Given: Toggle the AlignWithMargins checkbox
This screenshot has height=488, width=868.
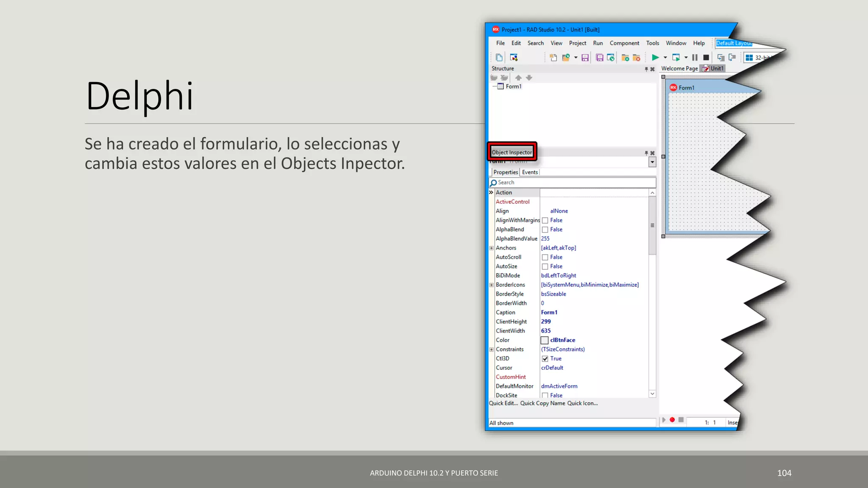Looking at the screenshot, I should tap(545, 220).
